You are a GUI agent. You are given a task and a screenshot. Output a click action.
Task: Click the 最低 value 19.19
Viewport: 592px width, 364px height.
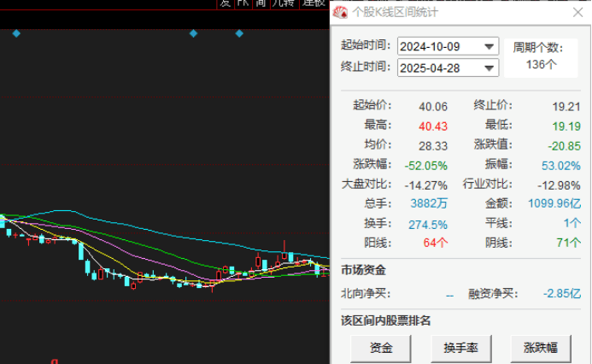pos(566,126)
